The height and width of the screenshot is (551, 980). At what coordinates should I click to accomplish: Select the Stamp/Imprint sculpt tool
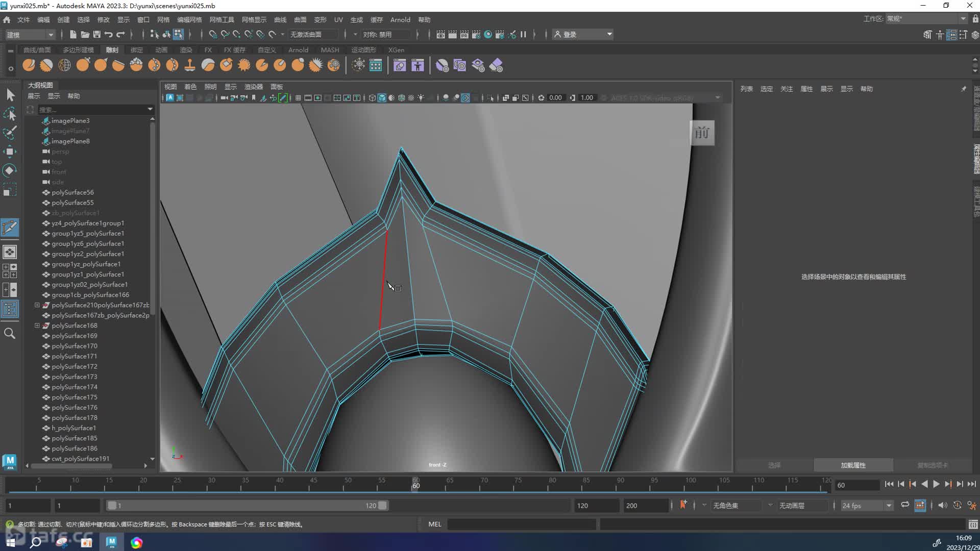[190, 65]
